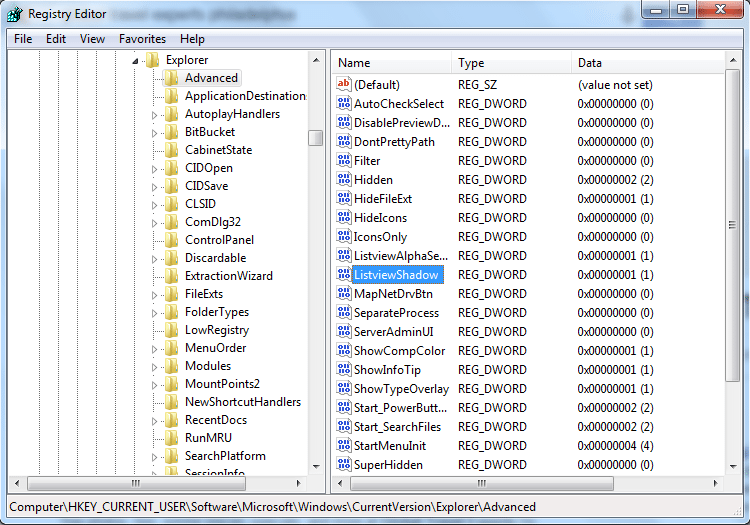Expand the MenuOrder key
Screen dimensions: 750x525
tap(154, 349)
